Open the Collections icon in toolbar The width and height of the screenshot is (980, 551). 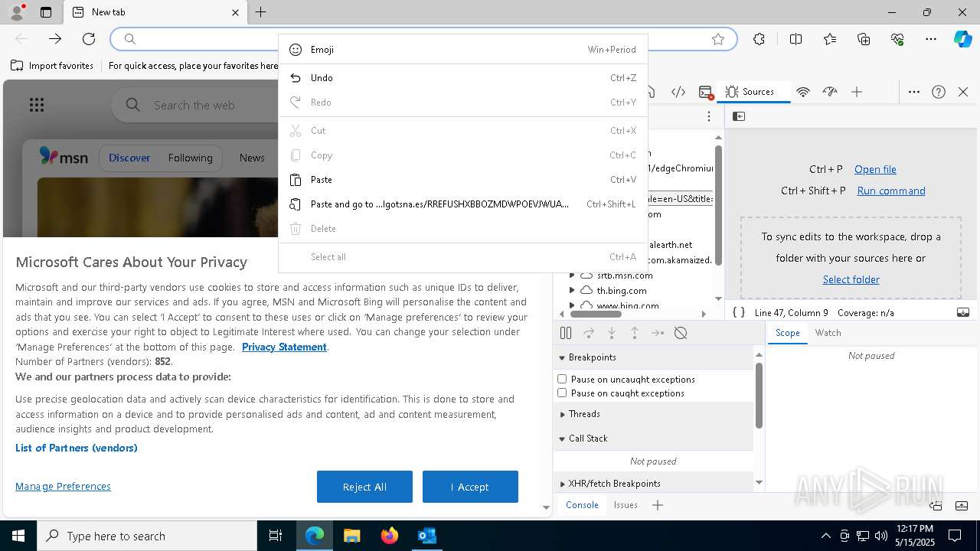pos(864,39)
